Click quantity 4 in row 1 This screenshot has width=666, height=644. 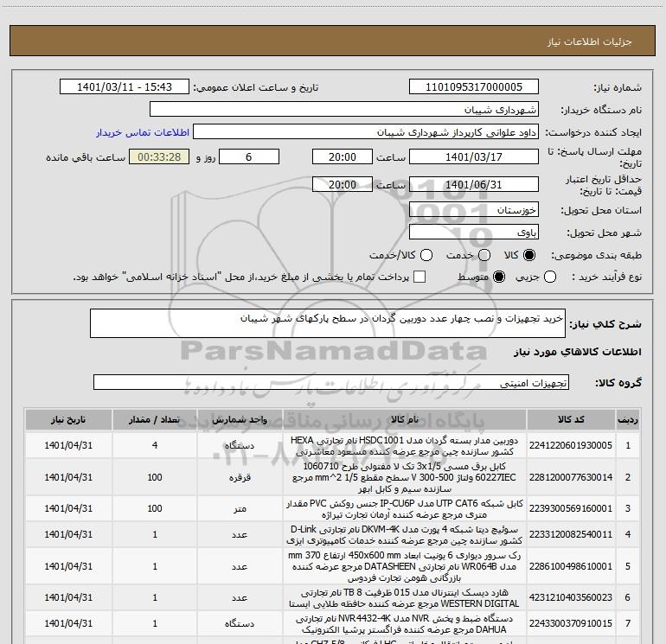tap(155, 445)
